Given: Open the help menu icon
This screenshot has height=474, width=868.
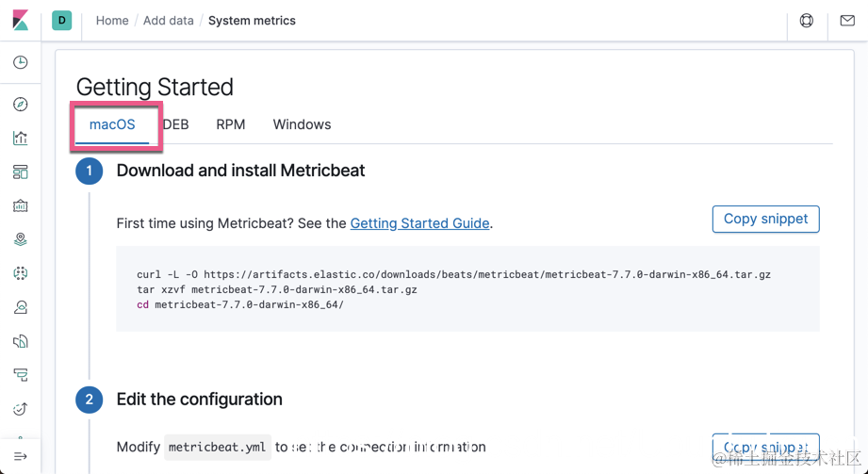Looking at the screenshot, I should click(807, 21).
